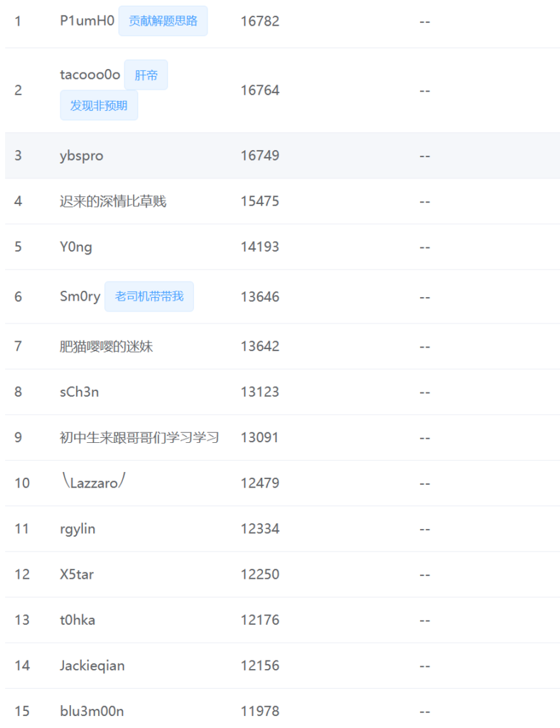
Task: Click the 肝帝 tag badge
Action: (x=146, y=75)
